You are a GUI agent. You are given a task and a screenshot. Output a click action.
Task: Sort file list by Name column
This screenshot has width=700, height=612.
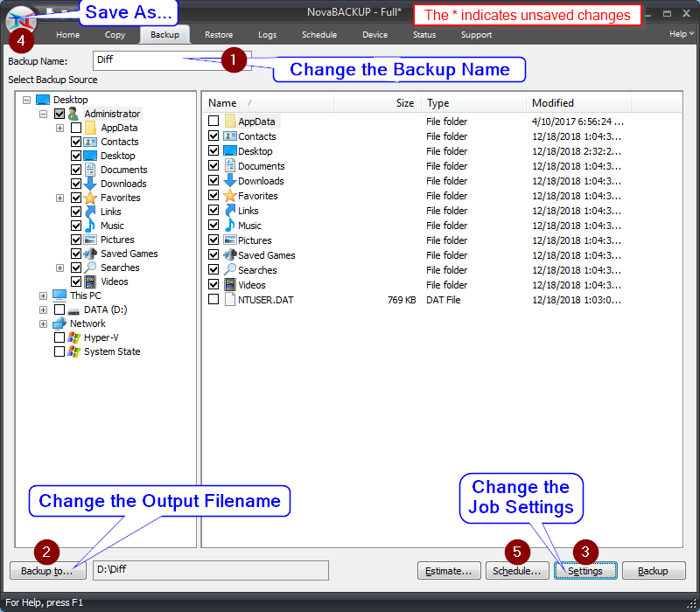pos(268,103)
